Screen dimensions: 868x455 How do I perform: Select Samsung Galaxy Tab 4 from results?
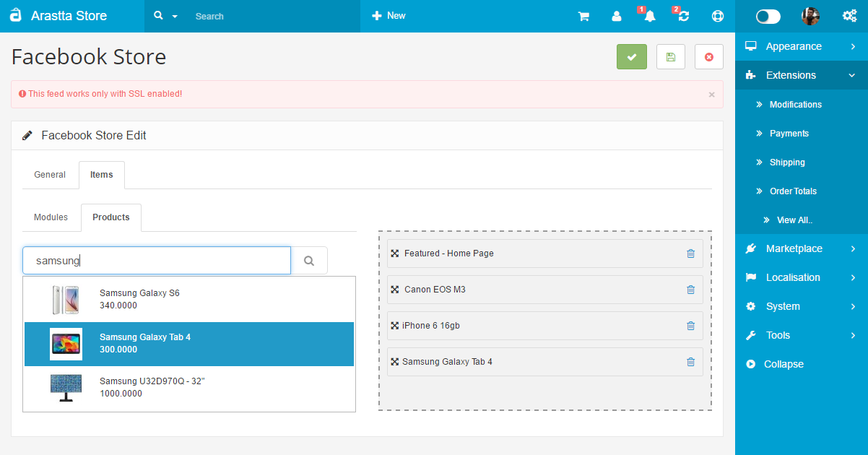(x=189, y=344)
